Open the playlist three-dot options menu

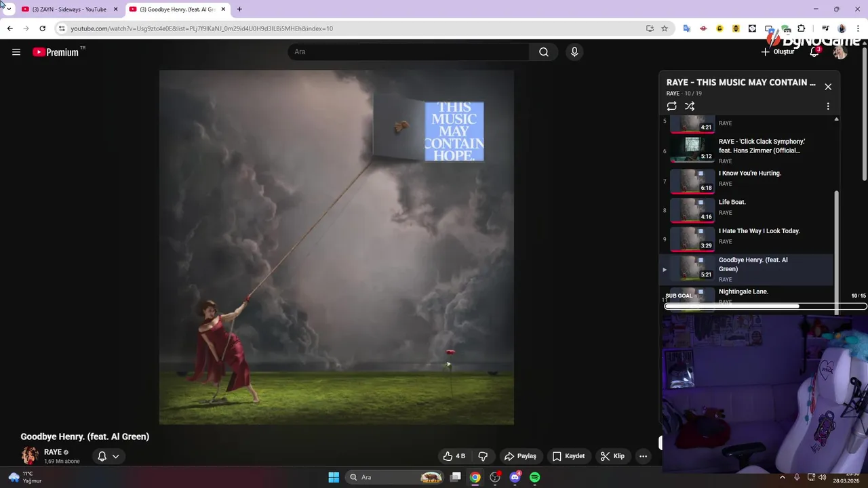(x=828, y=106)
